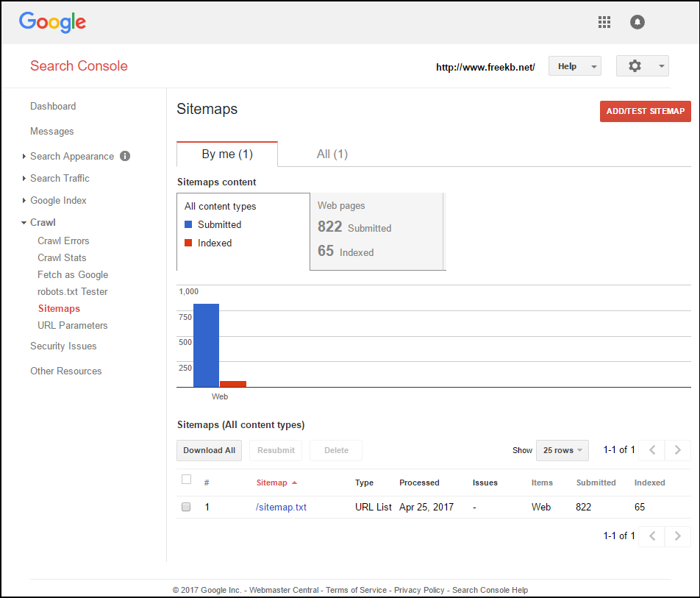Switch to the By me (1) tab
This screenshot has width=700, height=598.
(x=227, y=154)
